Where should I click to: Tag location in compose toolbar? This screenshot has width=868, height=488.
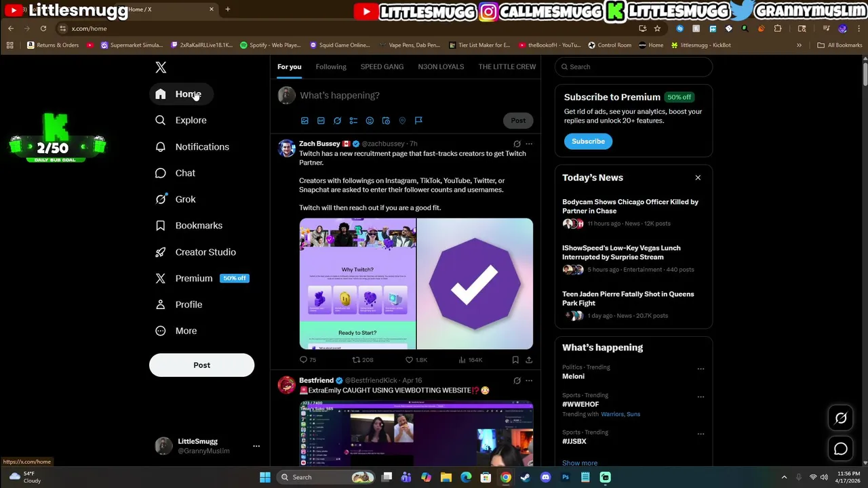[402, 121]
